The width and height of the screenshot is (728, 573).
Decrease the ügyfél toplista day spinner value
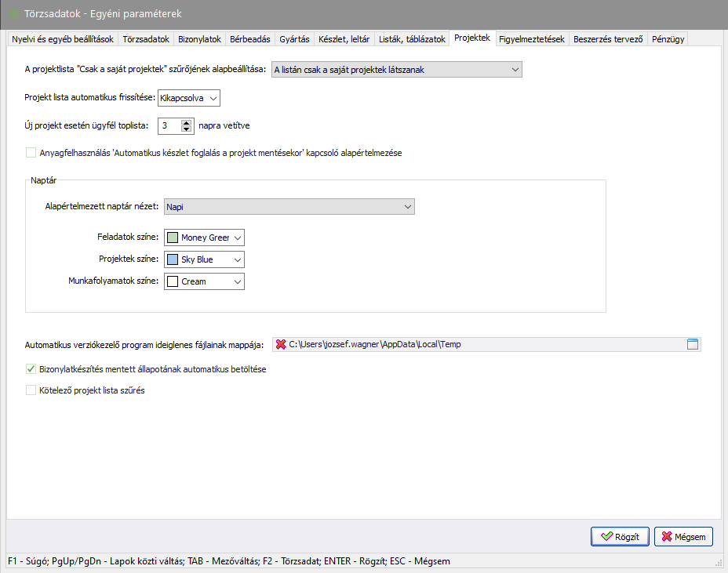[187, 129]
